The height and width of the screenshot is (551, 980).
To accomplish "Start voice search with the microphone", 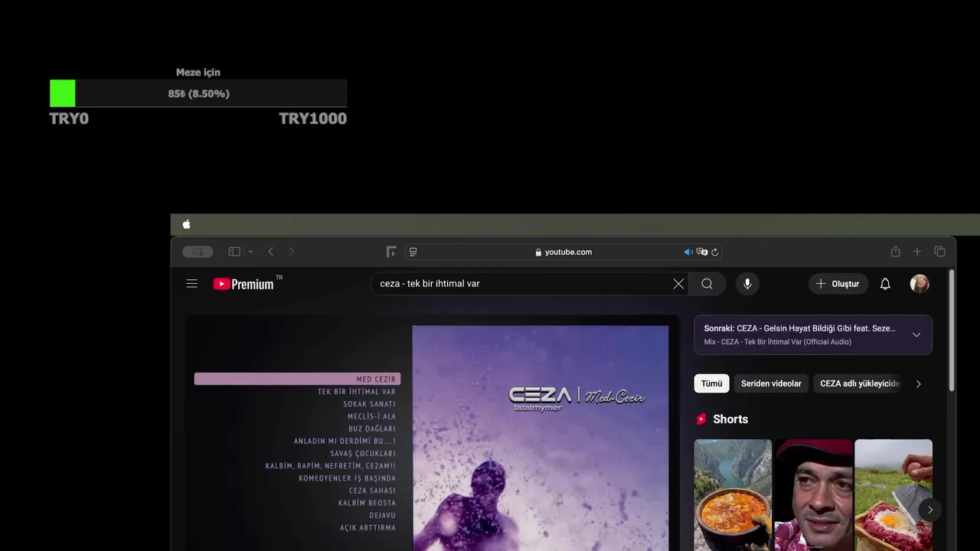I will coord(747,284).
